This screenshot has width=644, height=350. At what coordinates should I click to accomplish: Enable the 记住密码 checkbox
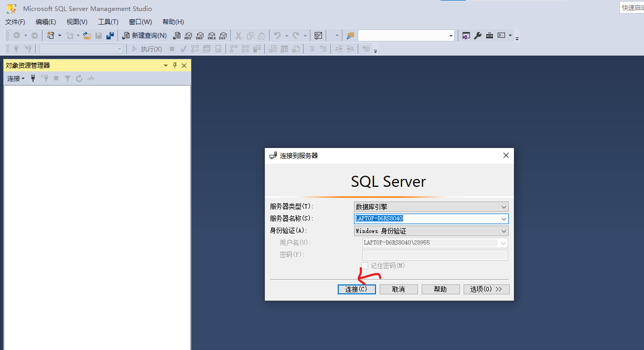tap(365, 266)
